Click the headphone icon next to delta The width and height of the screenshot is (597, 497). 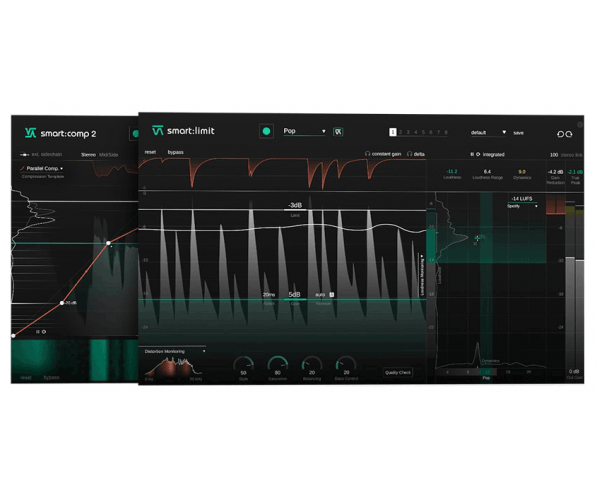409,154
